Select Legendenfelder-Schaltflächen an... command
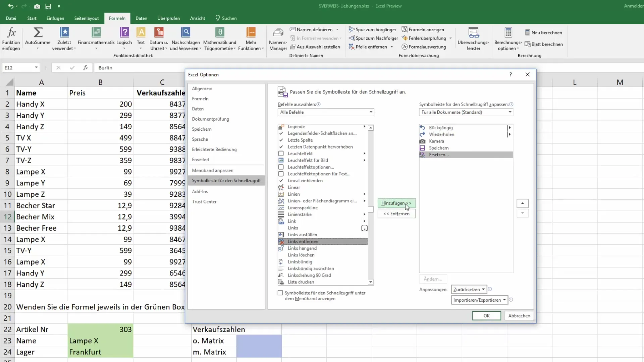 [x=322, y=133]
